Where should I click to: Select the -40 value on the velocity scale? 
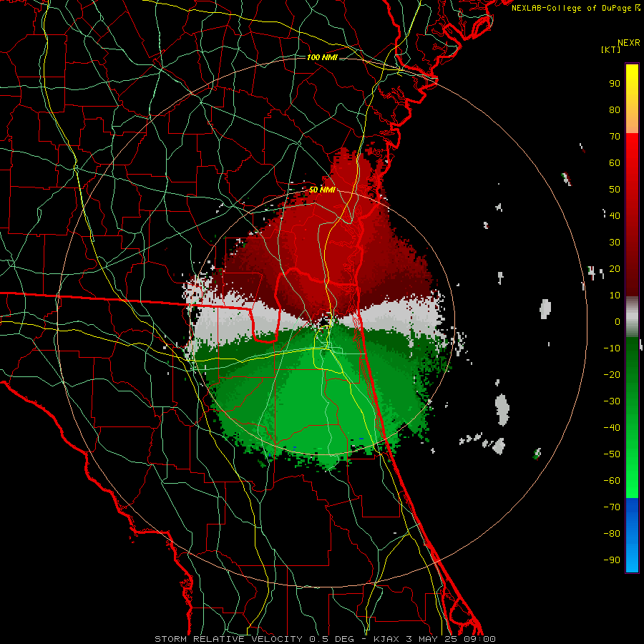[x=612, y=428]
